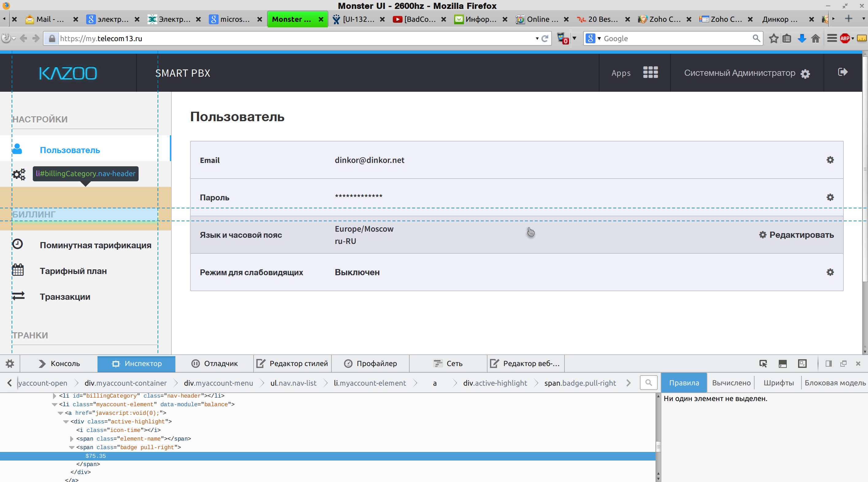Open the Профайлер tab

(370, 364)
